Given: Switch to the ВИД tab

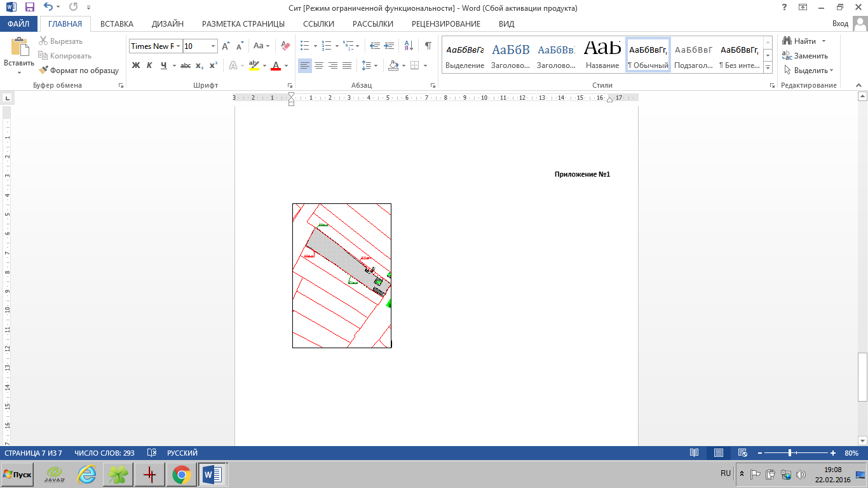Looking at the screenshot, I should coord(506,24).
